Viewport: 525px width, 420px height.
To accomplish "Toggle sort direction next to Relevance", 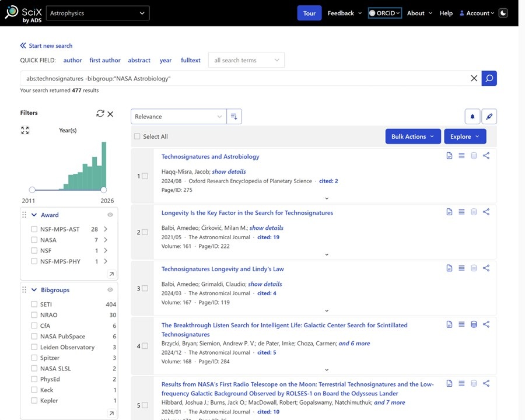I will [234, 117].
